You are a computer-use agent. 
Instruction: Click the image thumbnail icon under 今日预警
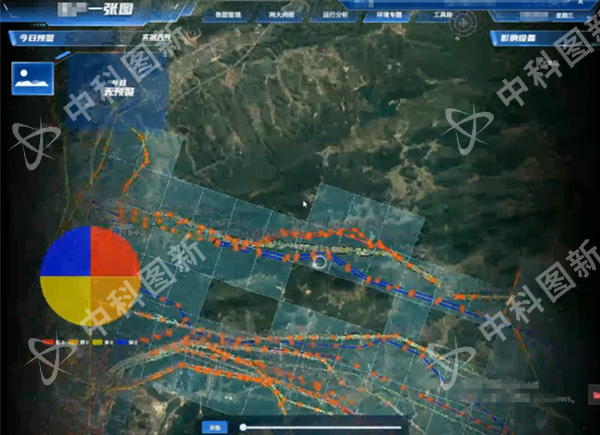click(x=33, y=78)
